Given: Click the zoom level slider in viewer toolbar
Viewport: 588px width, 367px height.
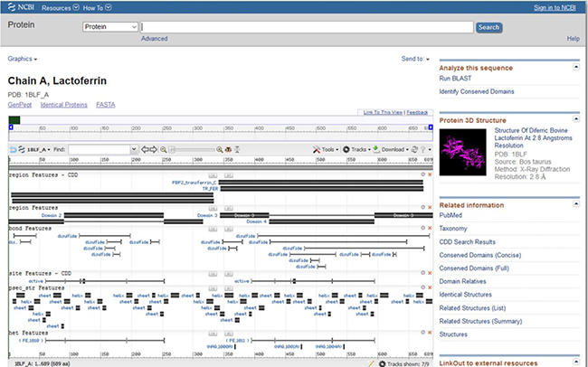Looking at the screenshot, I should (193, 149).
